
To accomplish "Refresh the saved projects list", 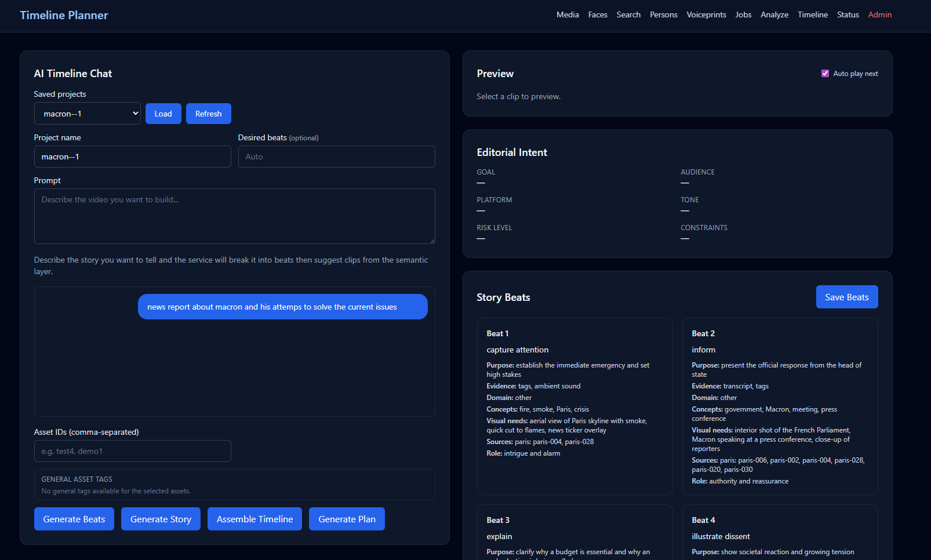I will tap(208, 114).
